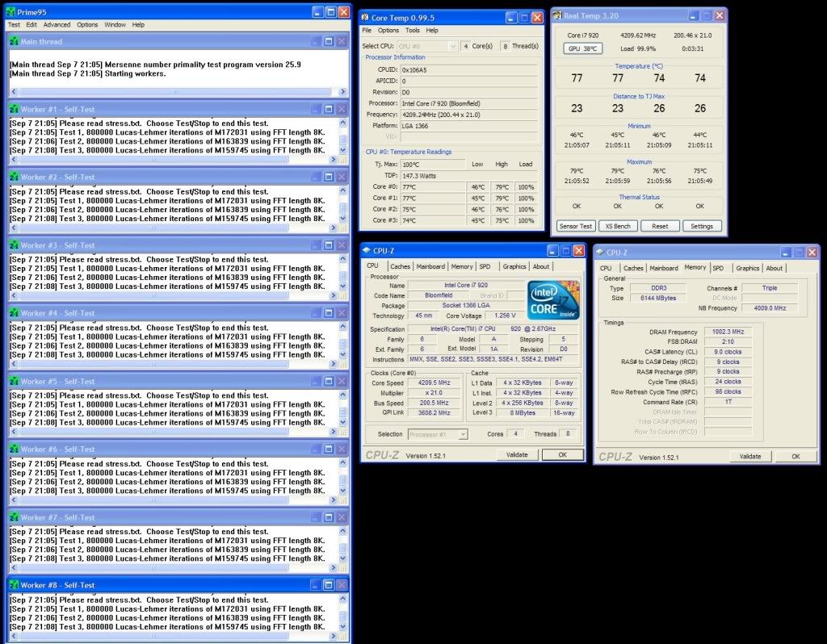Click the left scroll arrow in Worker #7 horizontal scrollbar

tap(14, 567)
